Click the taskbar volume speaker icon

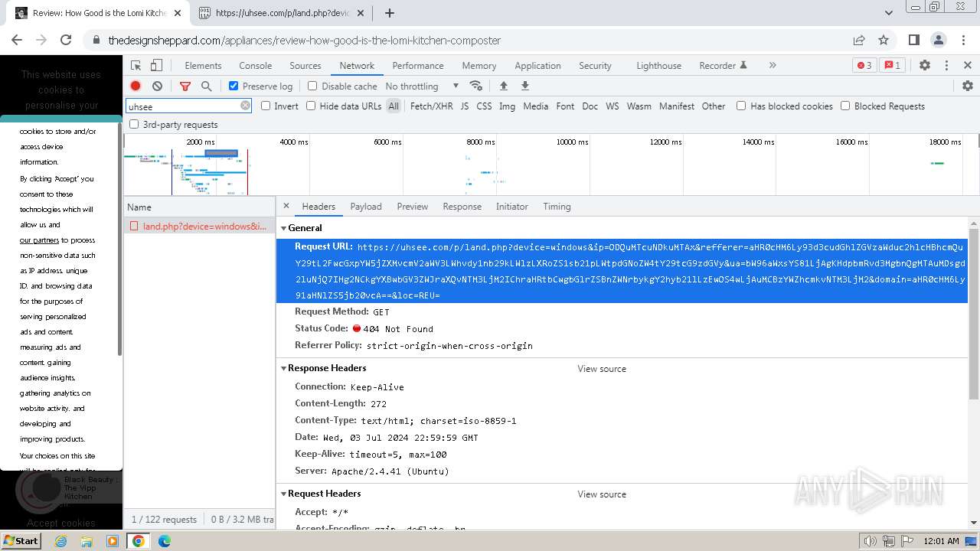[x=870, y=541]
